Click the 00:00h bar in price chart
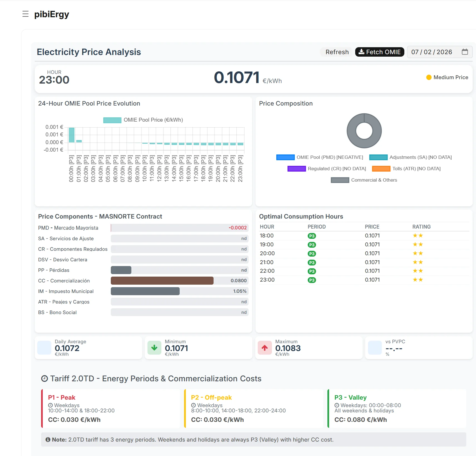 click(72, 135)
